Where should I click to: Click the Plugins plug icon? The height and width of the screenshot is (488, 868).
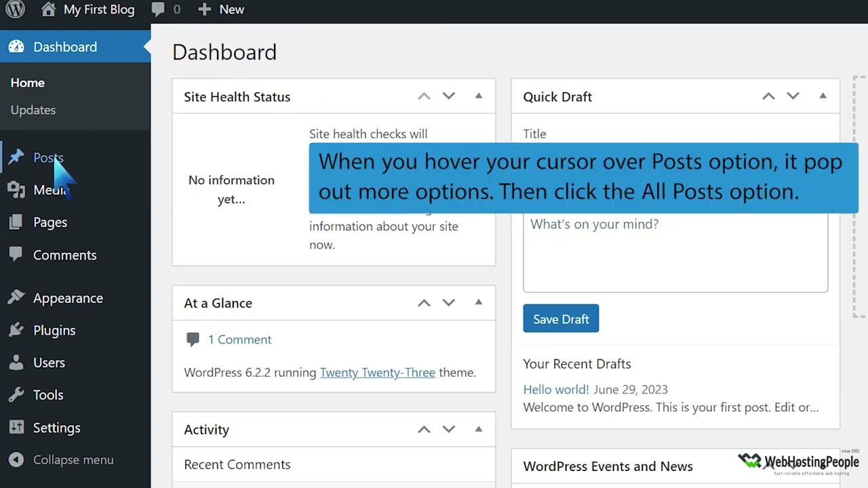click(16, 330)
